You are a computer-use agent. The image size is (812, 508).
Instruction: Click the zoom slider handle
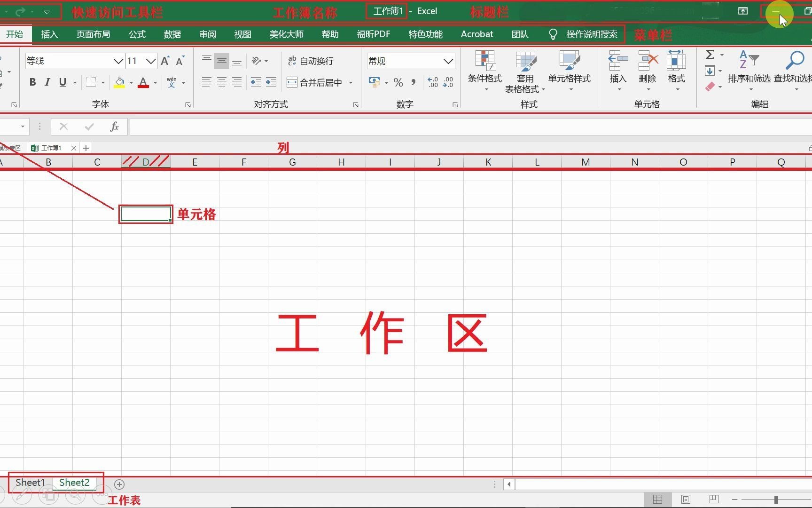click(x=776, y=499)
